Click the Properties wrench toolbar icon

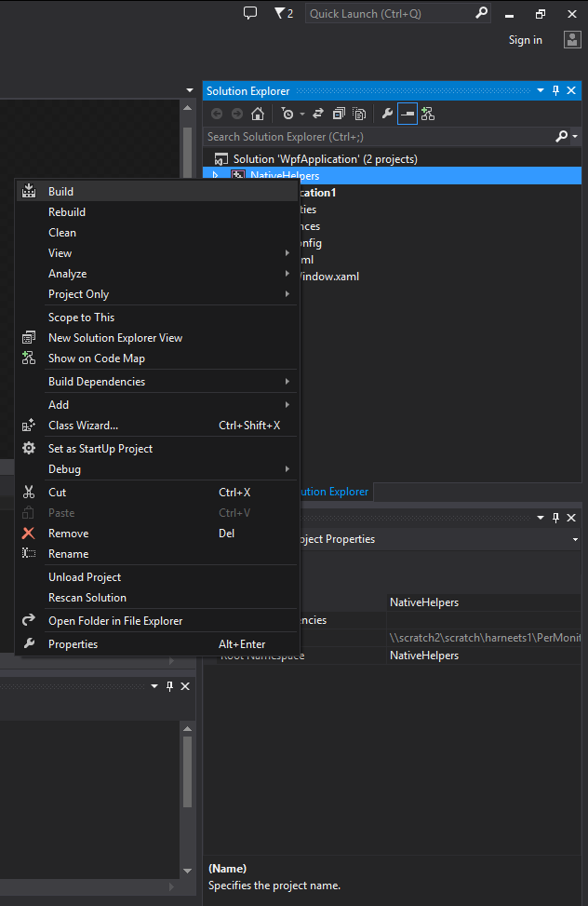coord(387,114)
